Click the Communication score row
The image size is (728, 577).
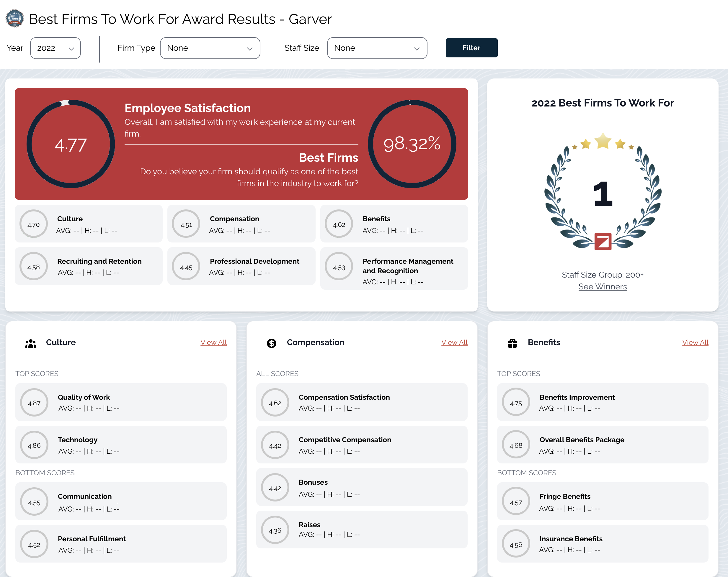(121, 501)
